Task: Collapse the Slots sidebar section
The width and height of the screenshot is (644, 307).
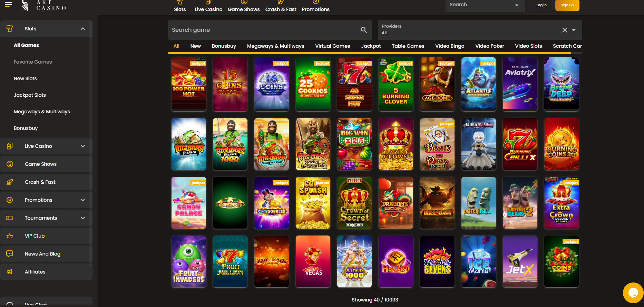Action: pyautogui.click(x=83, y=29)
